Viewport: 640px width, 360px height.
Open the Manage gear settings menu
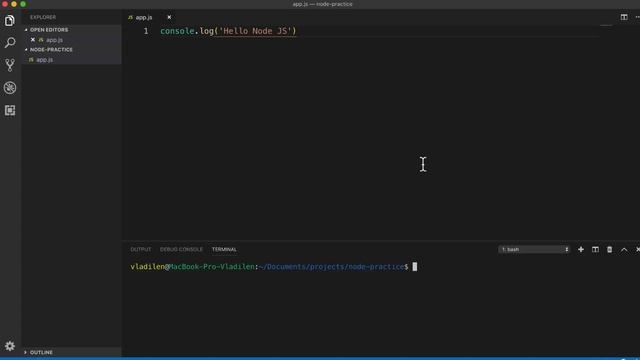(10, 346)
